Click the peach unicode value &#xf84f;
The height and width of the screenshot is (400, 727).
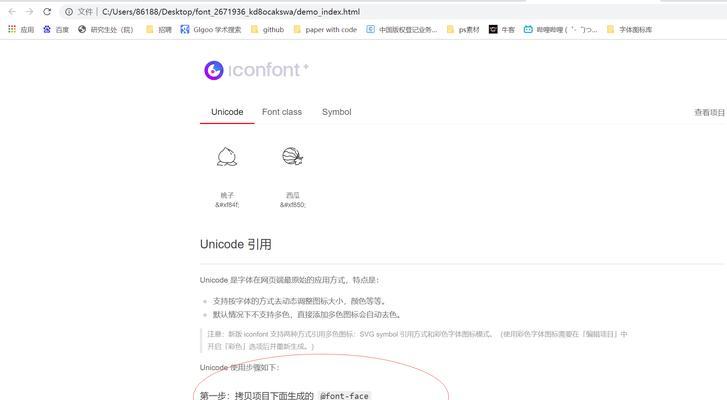click(227, 204)
